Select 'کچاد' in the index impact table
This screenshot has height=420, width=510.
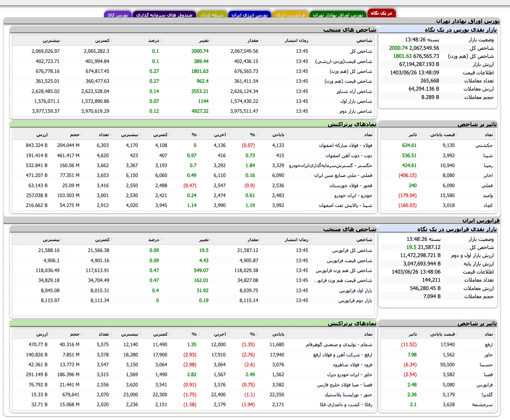pos(488,205)
